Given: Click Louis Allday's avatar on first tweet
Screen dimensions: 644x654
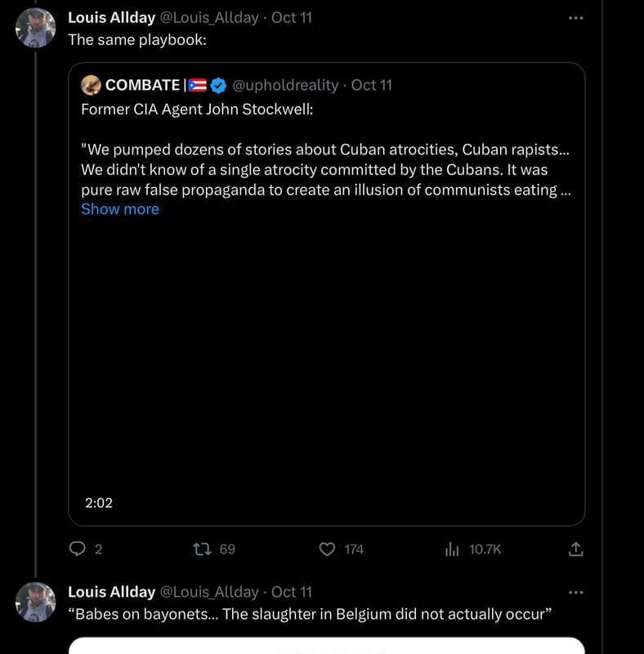Looking at the screenshot, I should click(x=36, y=29).
